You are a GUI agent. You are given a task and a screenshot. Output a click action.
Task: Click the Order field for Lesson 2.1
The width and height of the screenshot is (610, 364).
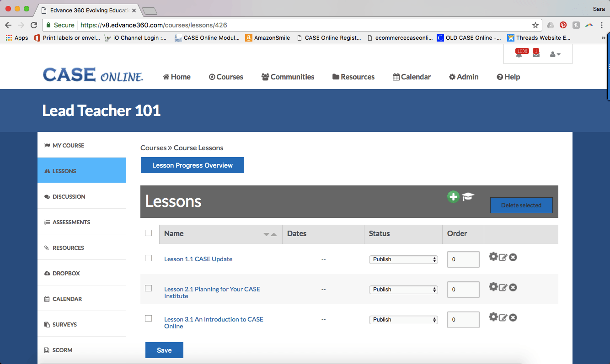coord(463,290)
